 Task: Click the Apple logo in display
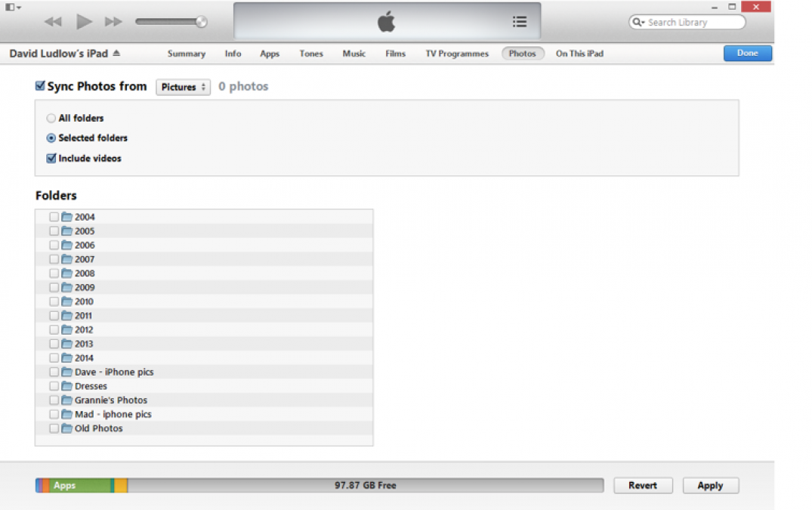(386, 22)
